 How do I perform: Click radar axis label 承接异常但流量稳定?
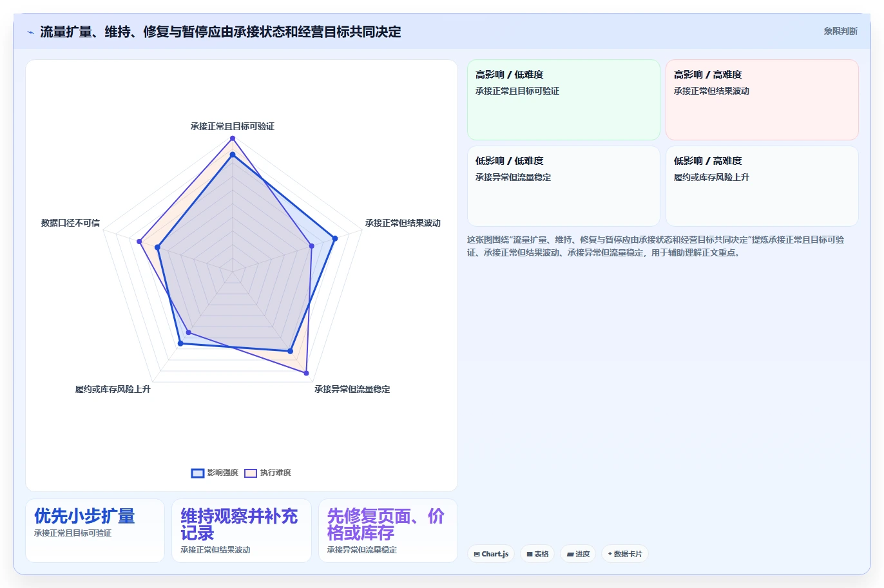pyautogui.click(x=352, y=389)
